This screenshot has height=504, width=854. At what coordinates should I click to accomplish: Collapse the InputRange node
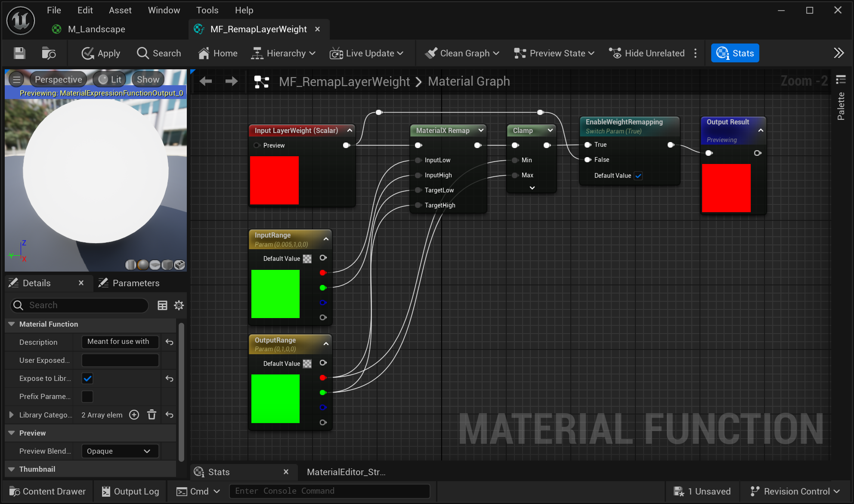[x=326, y=239]
